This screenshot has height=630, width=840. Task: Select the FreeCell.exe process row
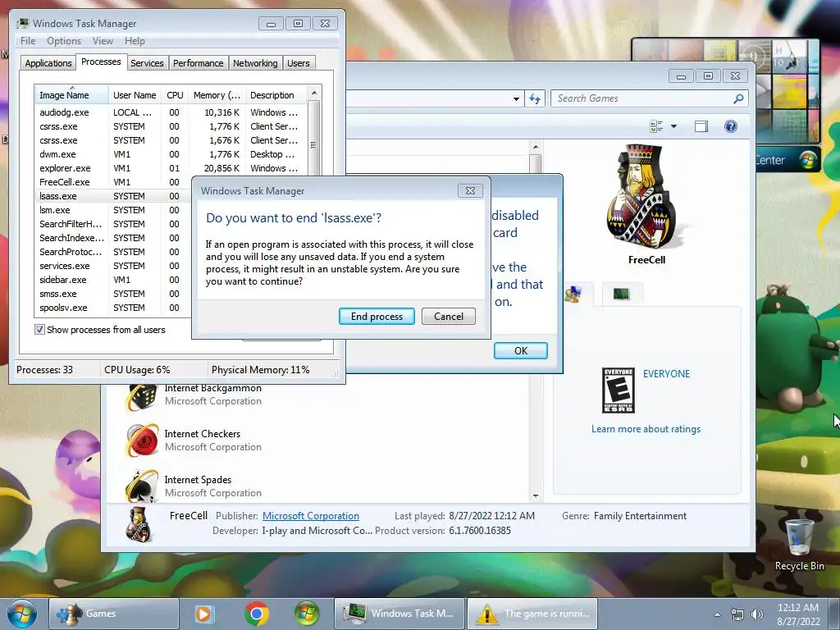(113, 182)
